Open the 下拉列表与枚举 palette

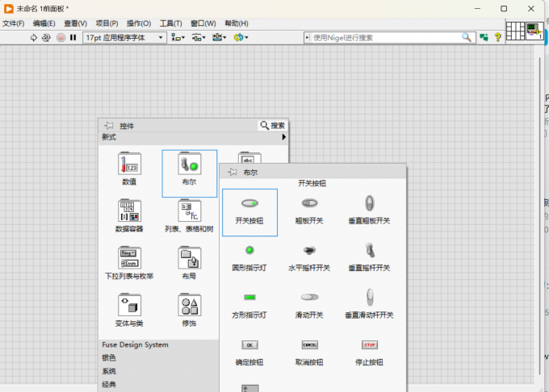pyautogui.click(x=129, y=263)
